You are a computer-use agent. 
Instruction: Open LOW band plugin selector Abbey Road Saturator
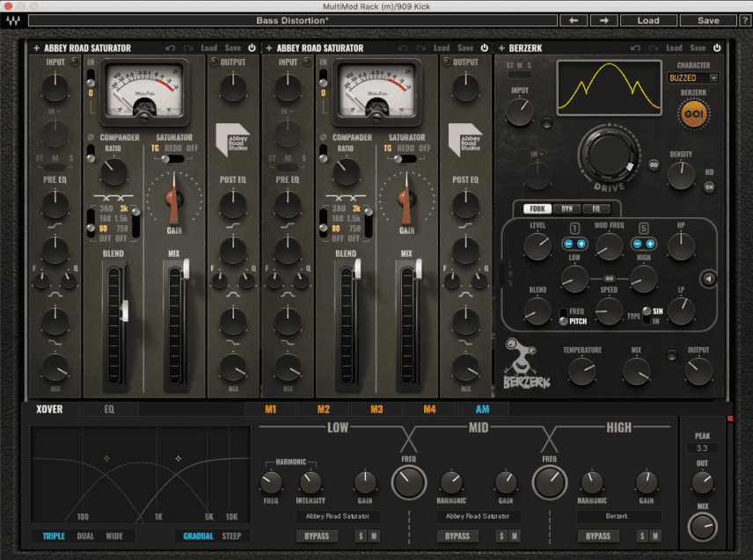[338, 516]
